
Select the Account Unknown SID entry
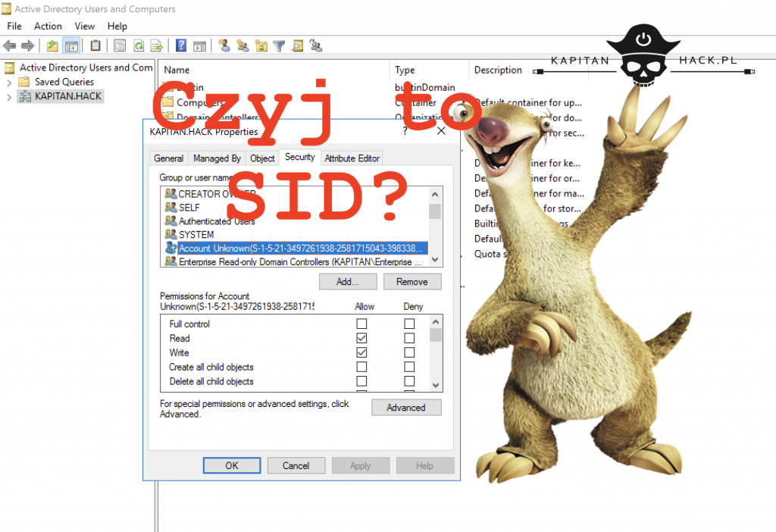296,248
